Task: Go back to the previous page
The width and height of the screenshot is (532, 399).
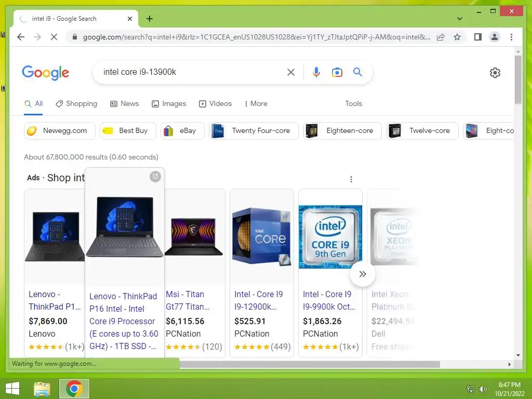Action: [21, 37]
